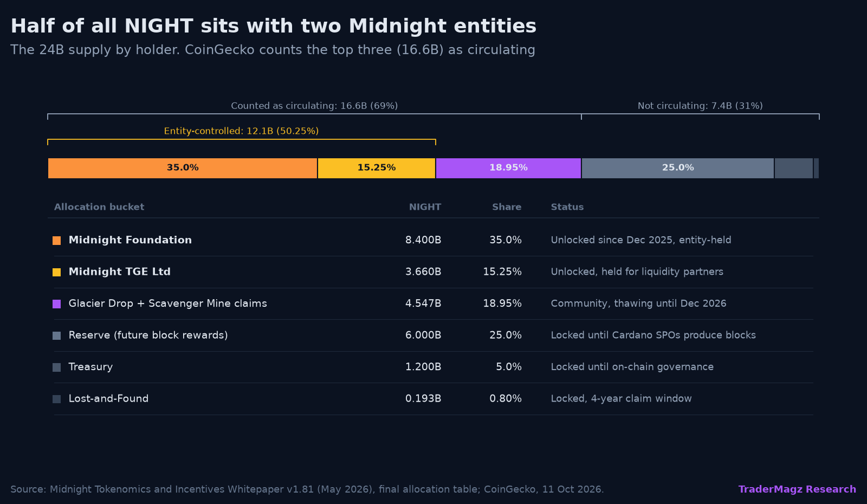Click the 'Midnight Foundation' row name
The height and width of the screenshot is (504, 867).
tap(130, 240)
